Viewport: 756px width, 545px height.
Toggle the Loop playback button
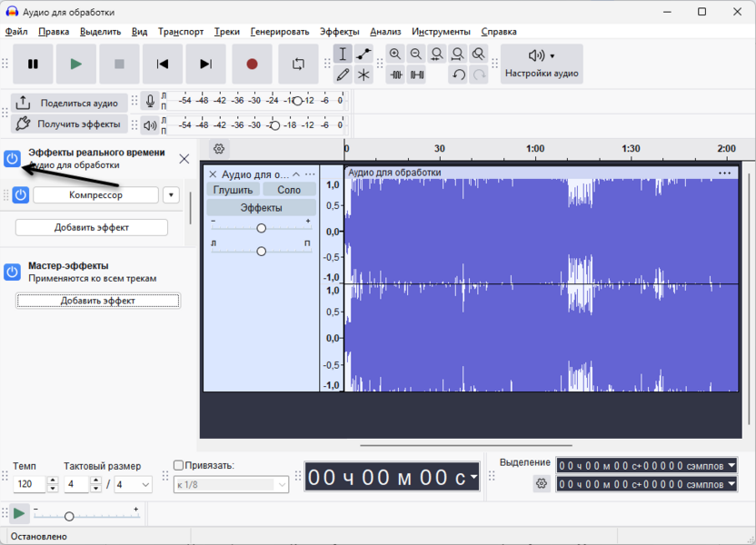[298, 64]
